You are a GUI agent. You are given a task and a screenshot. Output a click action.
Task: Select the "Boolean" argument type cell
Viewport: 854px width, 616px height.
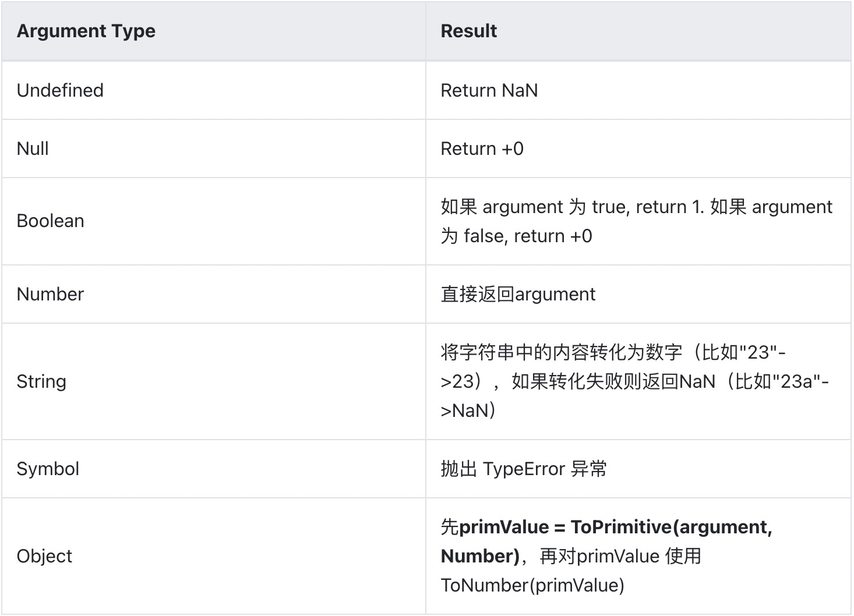click(50, 221)
